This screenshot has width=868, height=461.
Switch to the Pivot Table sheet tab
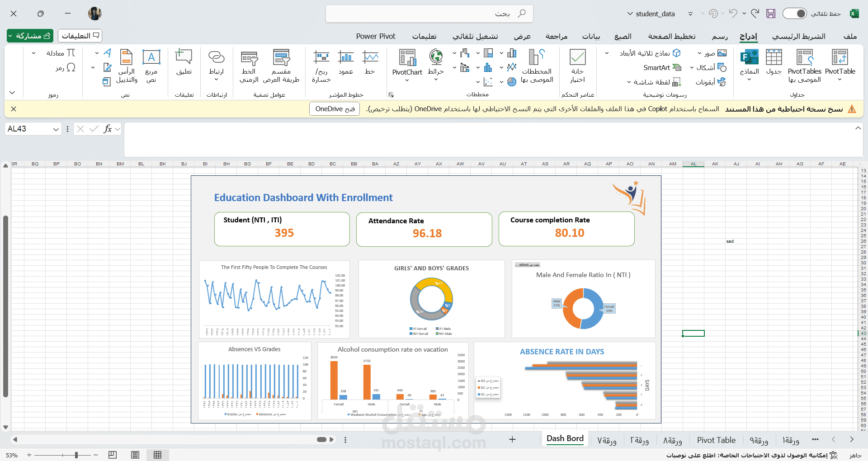(x=716, y=440)
